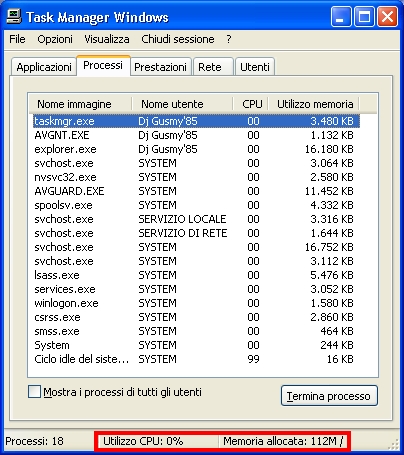This screenshot has height=455, width=404.
Task: Select the AVGUARD.EXE process row
Action: [196, 191]
